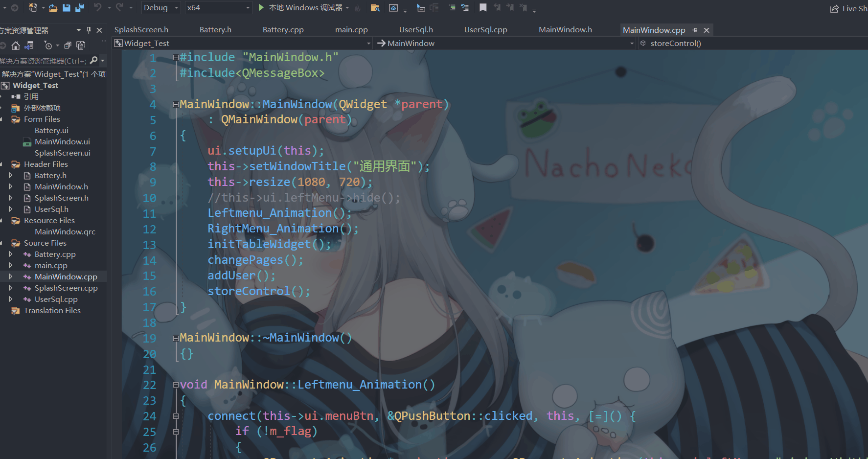This screenshot has width=868, height=459.
Task: Select SplashScreen.ui in the tree
Action: click(63, 153)
